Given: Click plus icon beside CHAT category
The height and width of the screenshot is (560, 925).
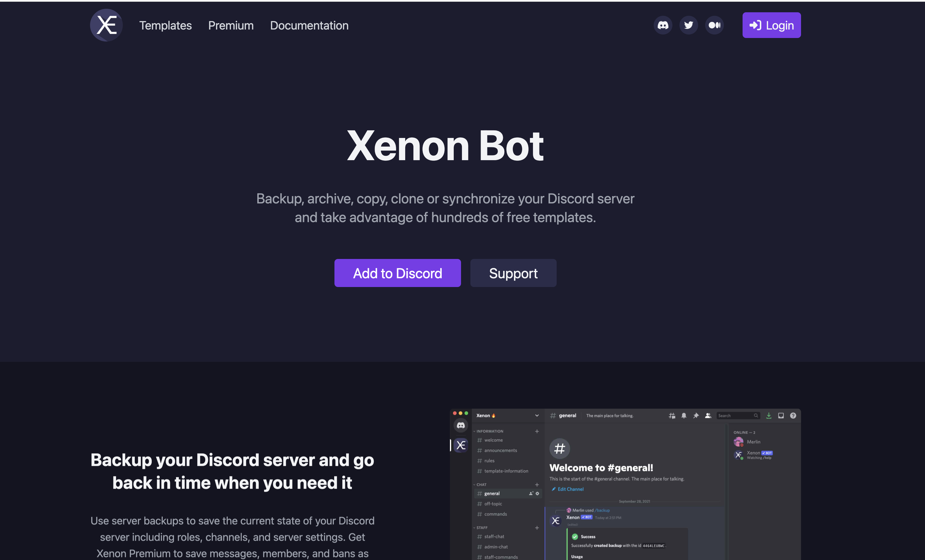Looking at the screenshot, I should 537,485.
